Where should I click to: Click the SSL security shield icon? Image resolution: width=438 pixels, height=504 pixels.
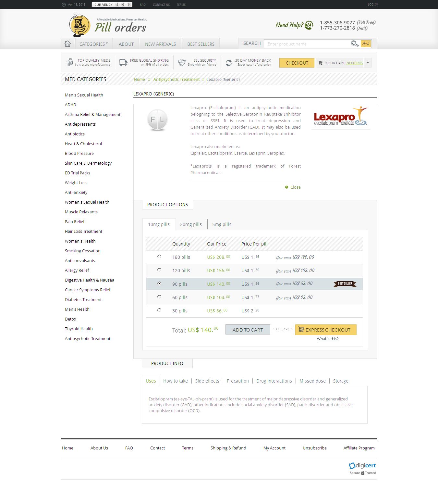[182, 62]
